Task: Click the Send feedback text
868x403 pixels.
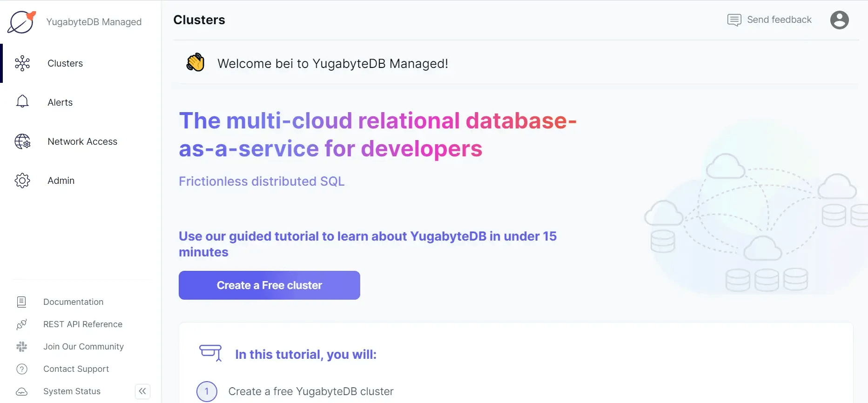Action: click(x=779, y=20)
